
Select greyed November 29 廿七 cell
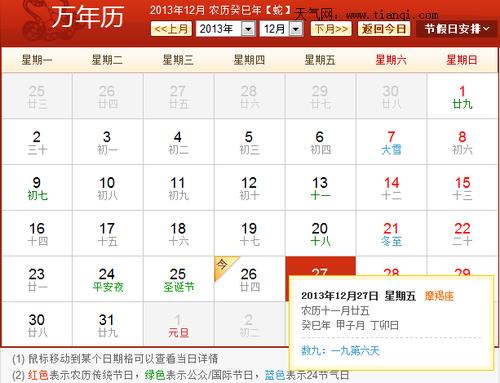coord(320,96)
